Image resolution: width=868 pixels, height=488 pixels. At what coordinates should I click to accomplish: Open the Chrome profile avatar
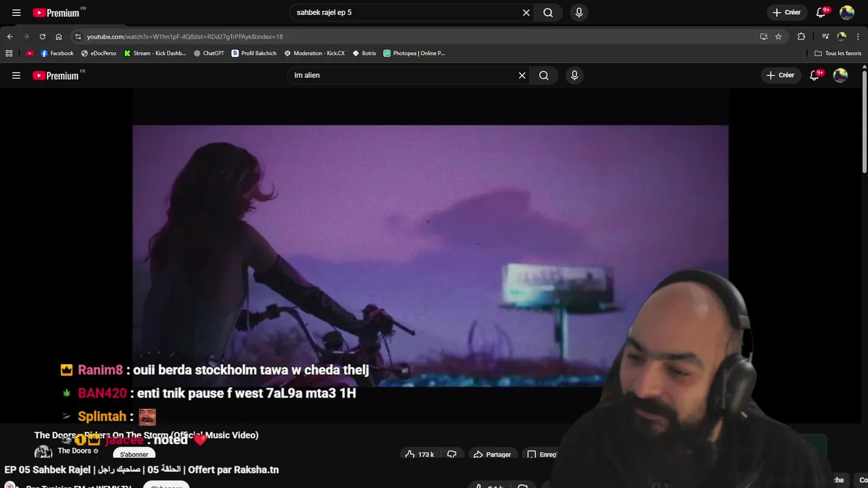(842, 37)
